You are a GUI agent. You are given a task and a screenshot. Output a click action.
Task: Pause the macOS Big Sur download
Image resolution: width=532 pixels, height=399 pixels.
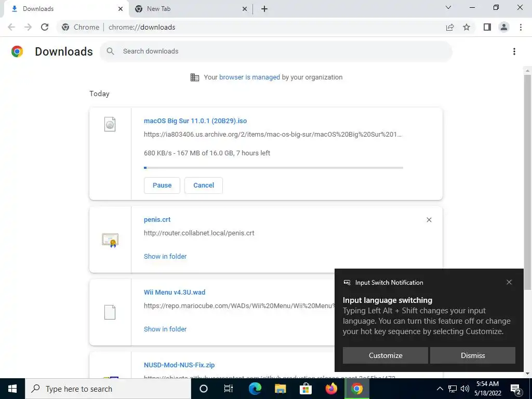pyautogui.click(x=162, y=185)
